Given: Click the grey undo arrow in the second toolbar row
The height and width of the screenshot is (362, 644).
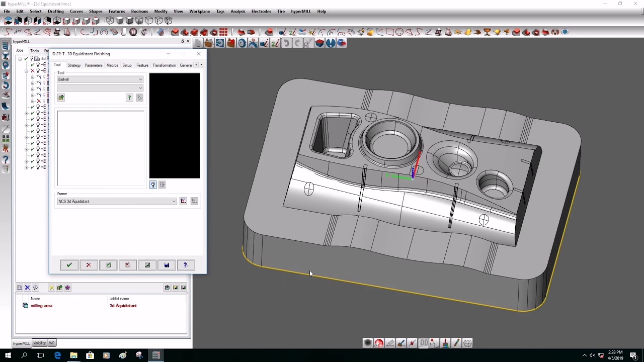Looking at the screenshot, I should 286,43.
